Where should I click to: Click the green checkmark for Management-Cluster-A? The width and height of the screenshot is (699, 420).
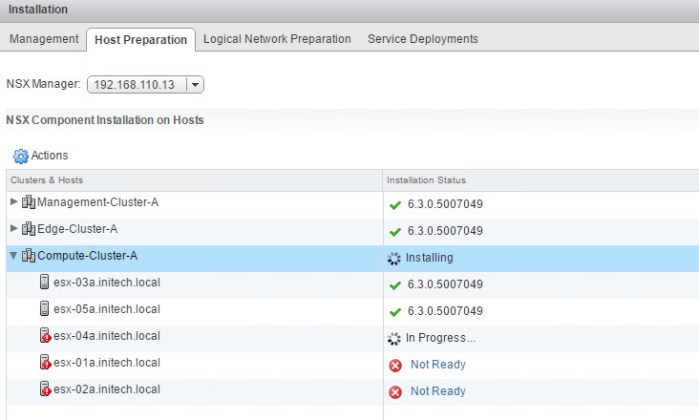(x=395, y=204)
